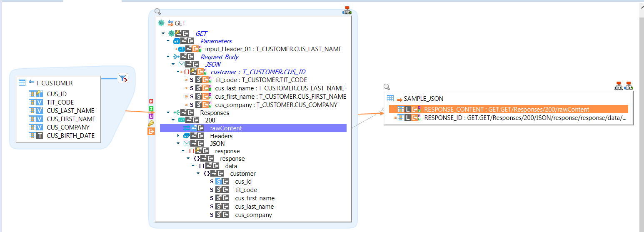Select cus_first_name : T_CUSTOMER.CUS_FIRST_NAME mapping
This screenshot has width=644, height=232.
pyautogui.click(x=280, y=96)
